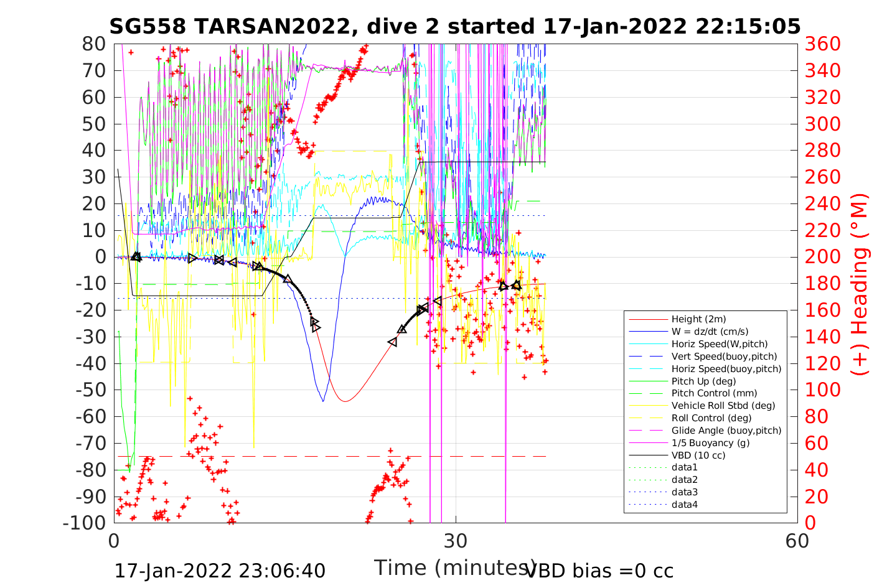Click right heading axis tick label '220'
Viewport: 882px width, 588px height.
[823, 230]
